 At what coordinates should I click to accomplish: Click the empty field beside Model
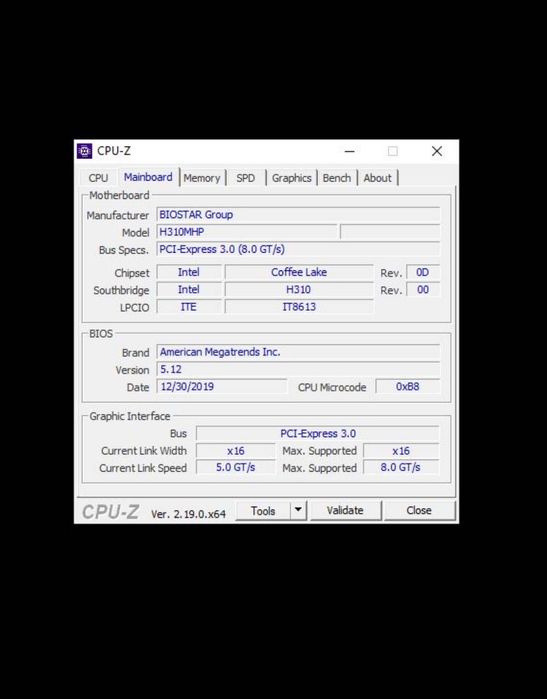390,232
